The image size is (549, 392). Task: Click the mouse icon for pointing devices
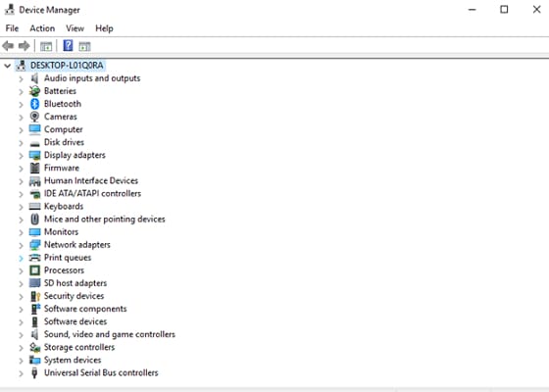point(34,220)
